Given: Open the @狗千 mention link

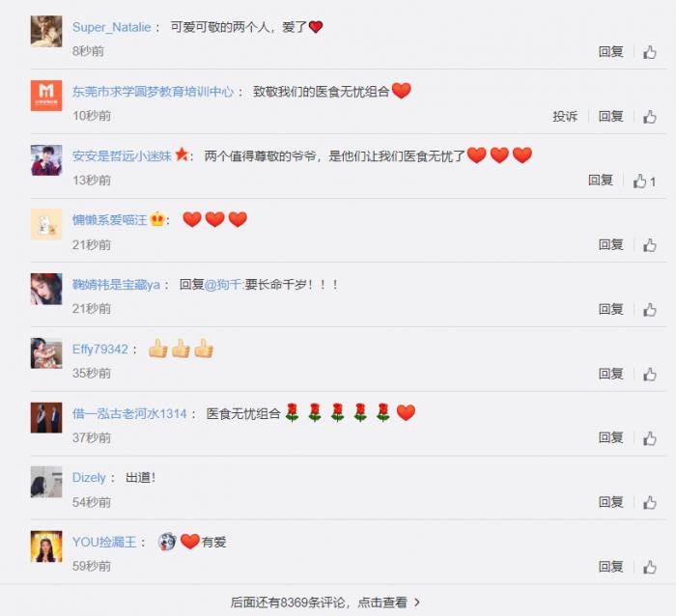Looking at the screenshot, I should (x=224, y=285).
